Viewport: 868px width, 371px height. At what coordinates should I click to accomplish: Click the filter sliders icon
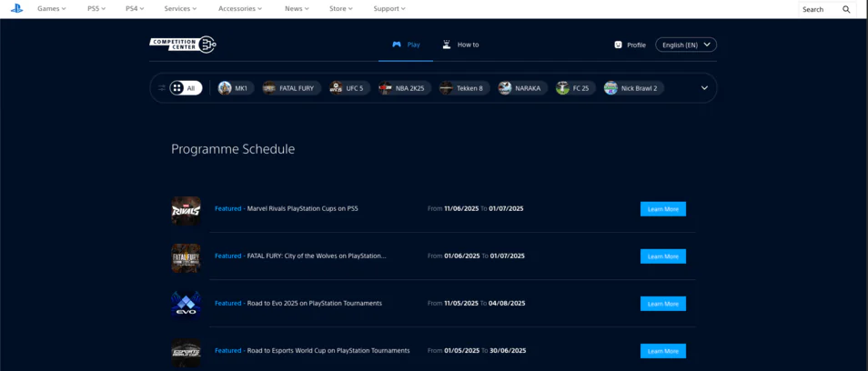[x=162, y=88]
